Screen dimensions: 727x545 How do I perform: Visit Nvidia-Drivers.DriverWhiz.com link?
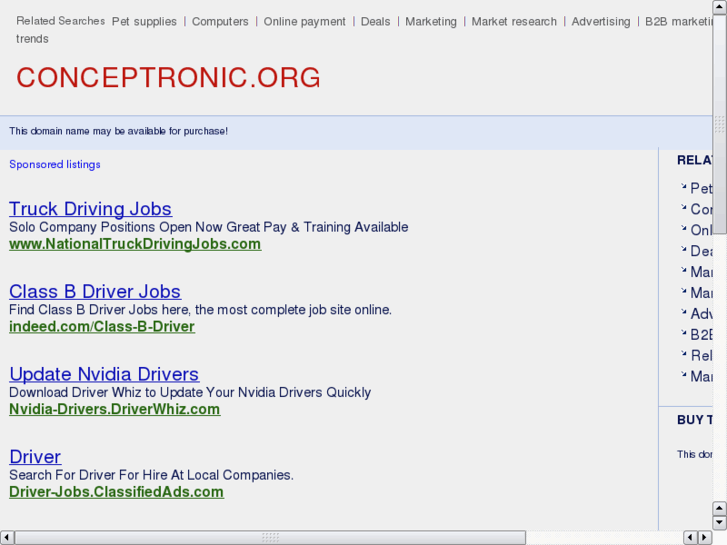pos(115,409)
